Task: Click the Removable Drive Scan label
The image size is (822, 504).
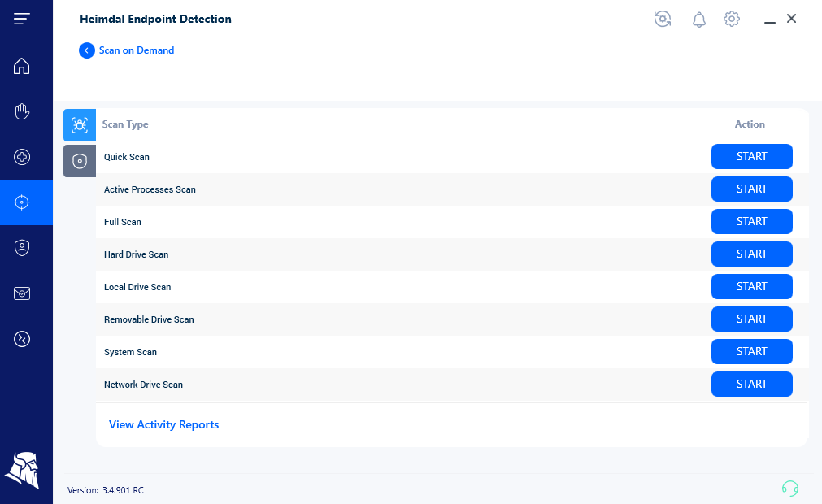Action: pos(149,319)
